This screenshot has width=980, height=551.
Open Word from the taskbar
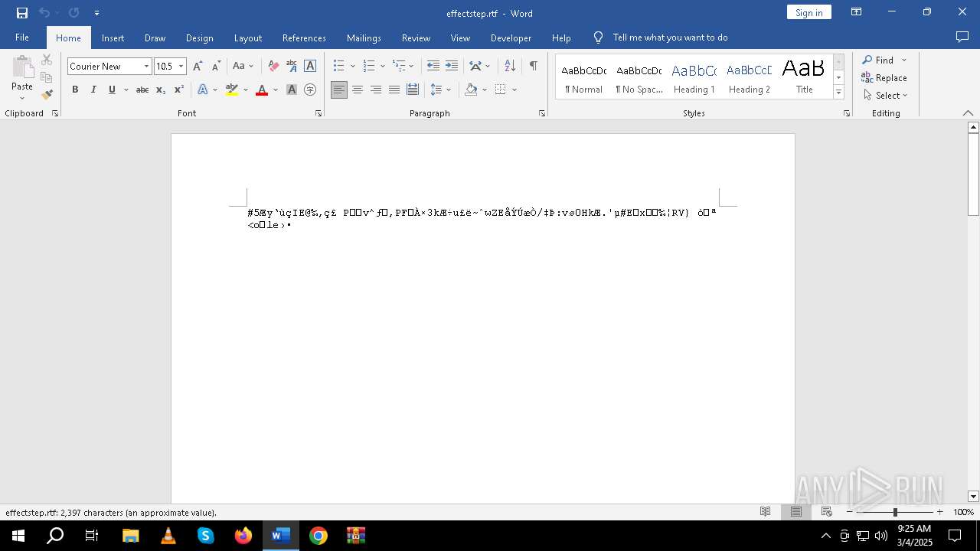pos(281,536)
